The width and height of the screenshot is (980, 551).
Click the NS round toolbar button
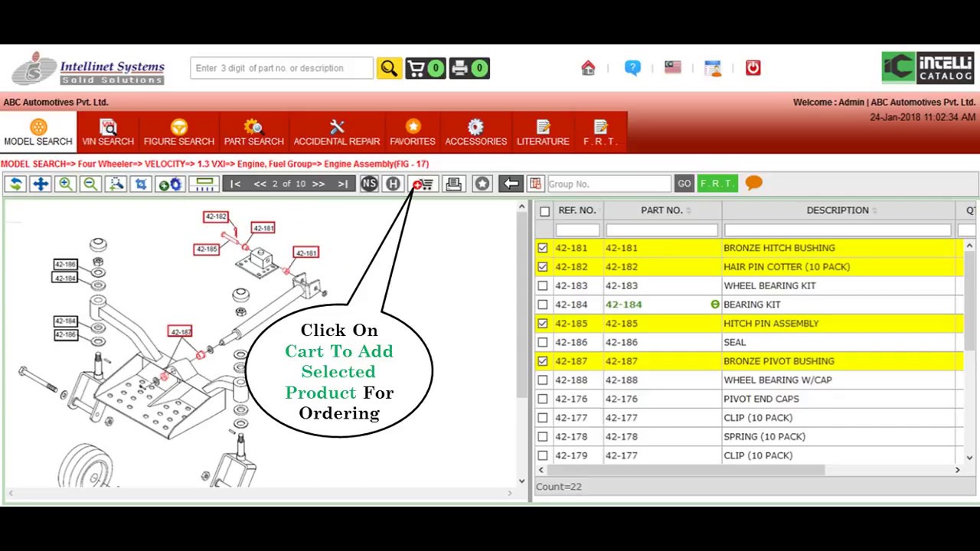(x=369, y=184)
